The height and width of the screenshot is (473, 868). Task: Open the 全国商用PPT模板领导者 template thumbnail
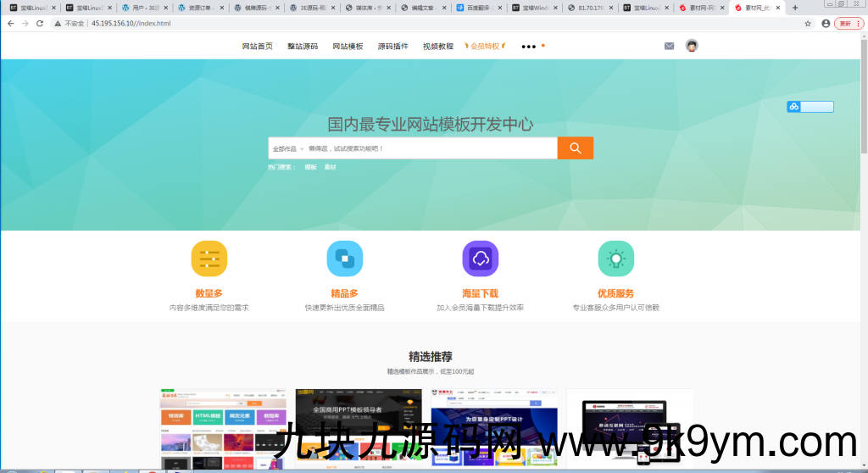(359, 429)
